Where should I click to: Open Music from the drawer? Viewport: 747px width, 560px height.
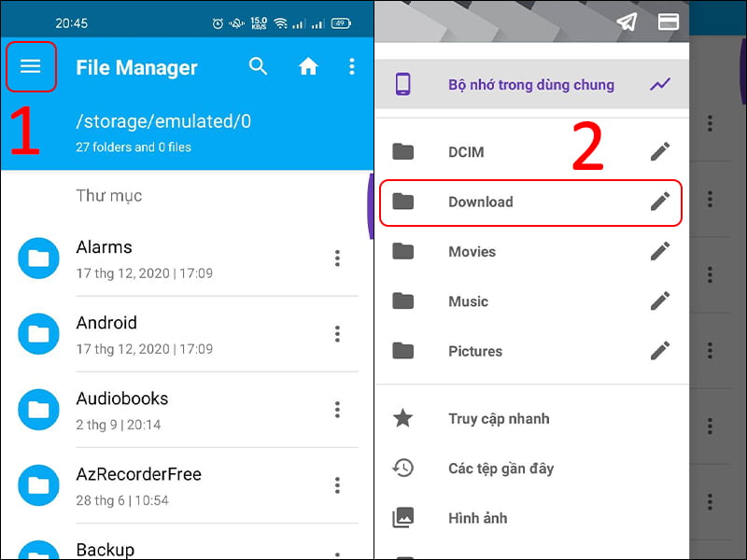[531, 301]
